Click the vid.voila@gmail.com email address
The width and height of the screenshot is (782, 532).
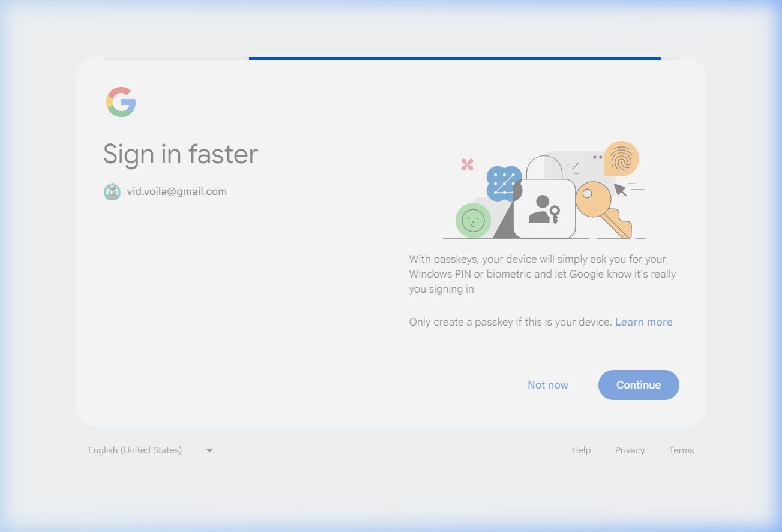pyautogui.click(x=176, y=192)
